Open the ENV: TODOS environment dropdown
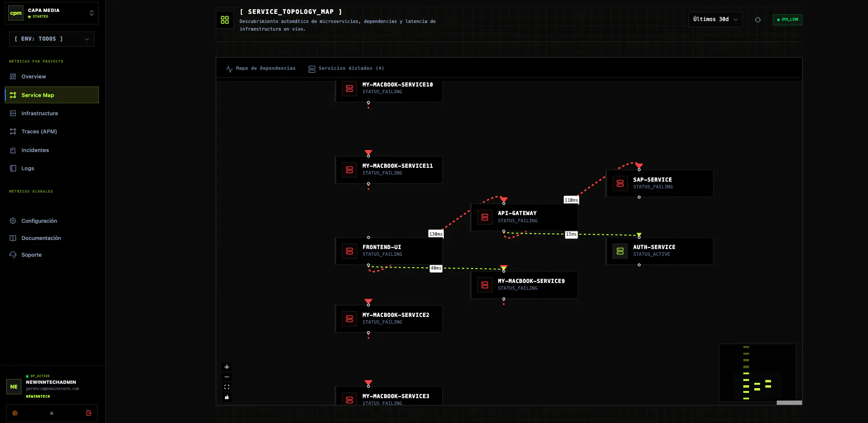Viewport: 868px width, 423px height. [x=52, y=39]
